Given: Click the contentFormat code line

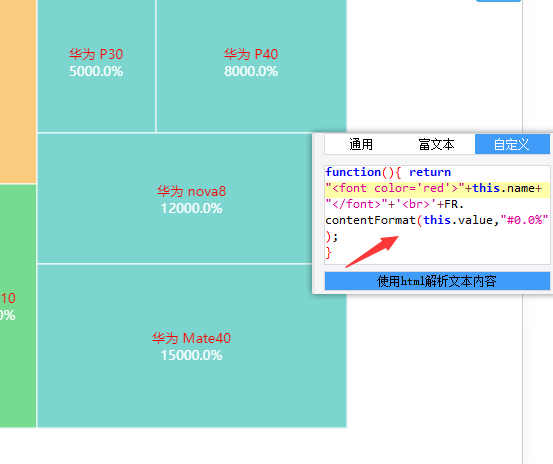Looking at the screenshot, I should pyautogui.click(x=437, y=220).
